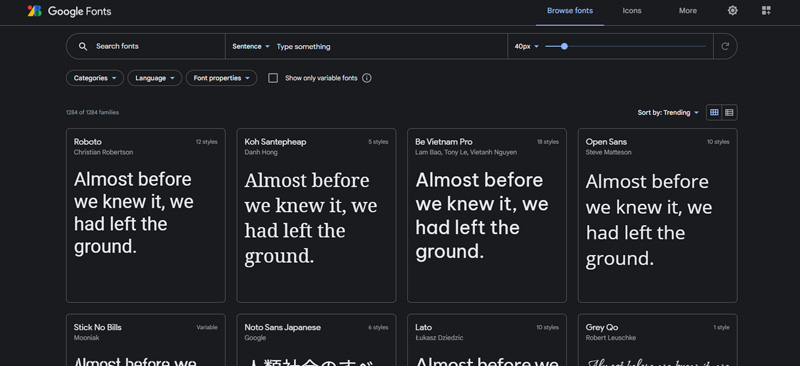Change the Sort by Trending option
The height and width of the screenshot is (366, 800).
pyautogui.click(x=668, y=113)
